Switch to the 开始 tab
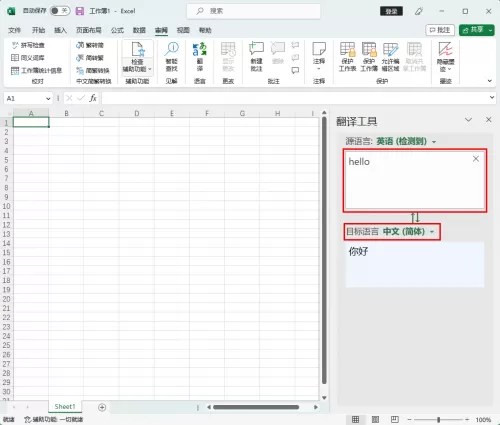This screenshot has height=425, width=500. (x=38, y=30)
